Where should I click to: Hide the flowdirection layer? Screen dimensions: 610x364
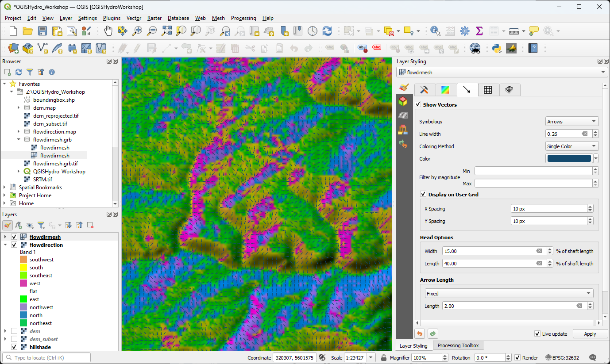(15, 245)
